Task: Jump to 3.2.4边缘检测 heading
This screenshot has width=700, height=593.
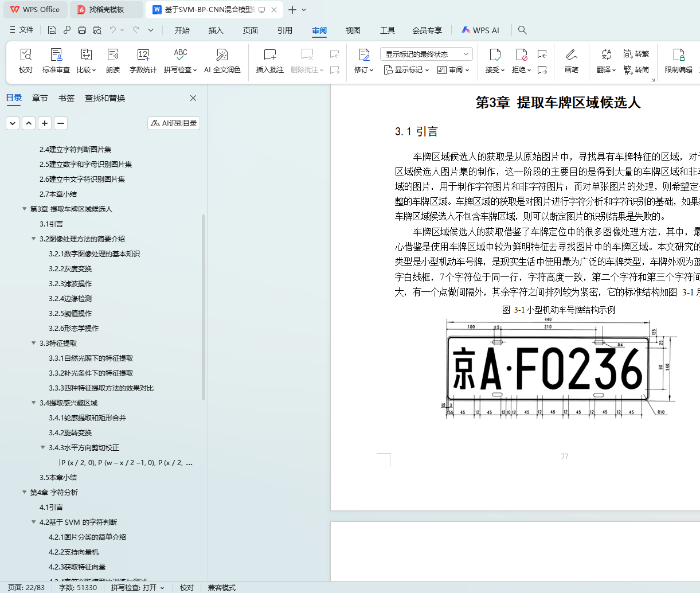Action: pos(70,298)
